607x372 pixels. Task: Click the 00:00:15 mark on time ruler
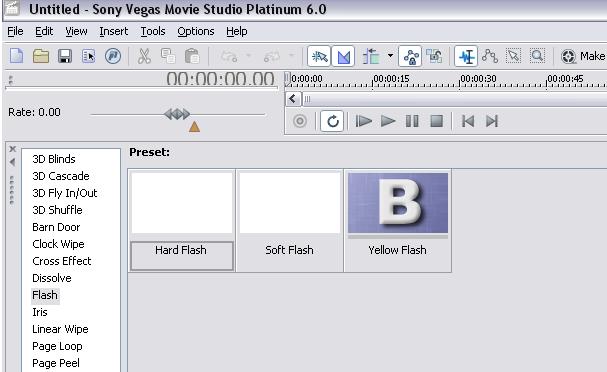[x=391, y=79]
